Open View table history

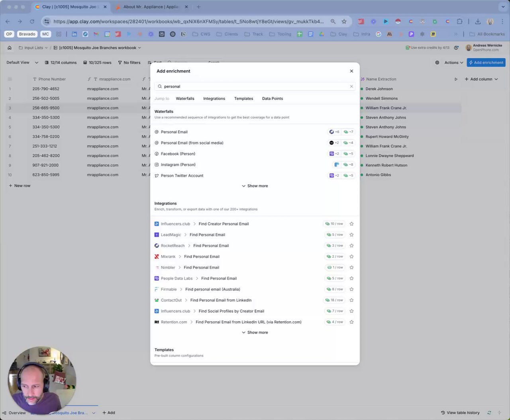coord(460,413)
